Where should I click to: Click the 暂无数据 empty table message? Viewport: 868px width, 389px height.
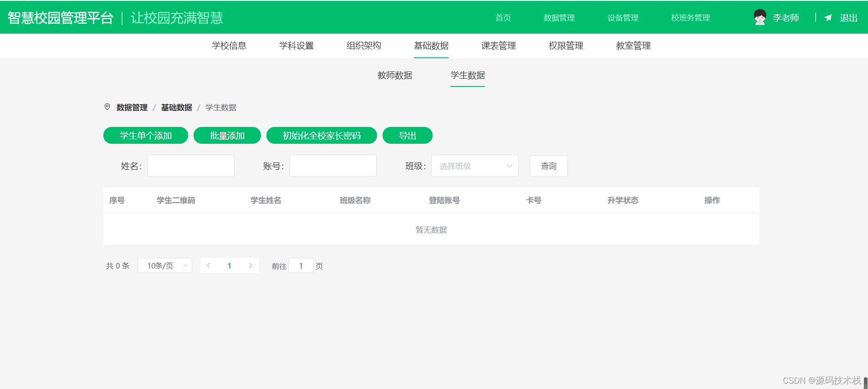pos(431,230)
